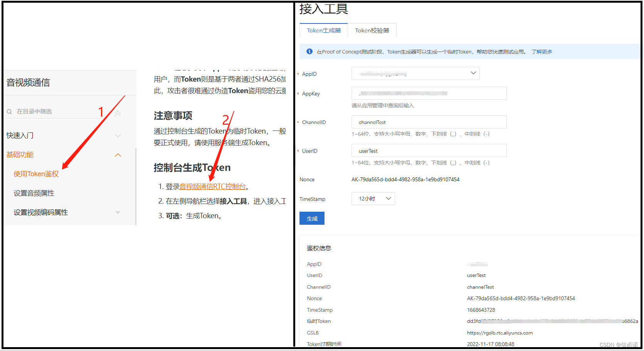
Task: Click the collapse-all chevron above the sidebar filter
Action: pos(118,113)
